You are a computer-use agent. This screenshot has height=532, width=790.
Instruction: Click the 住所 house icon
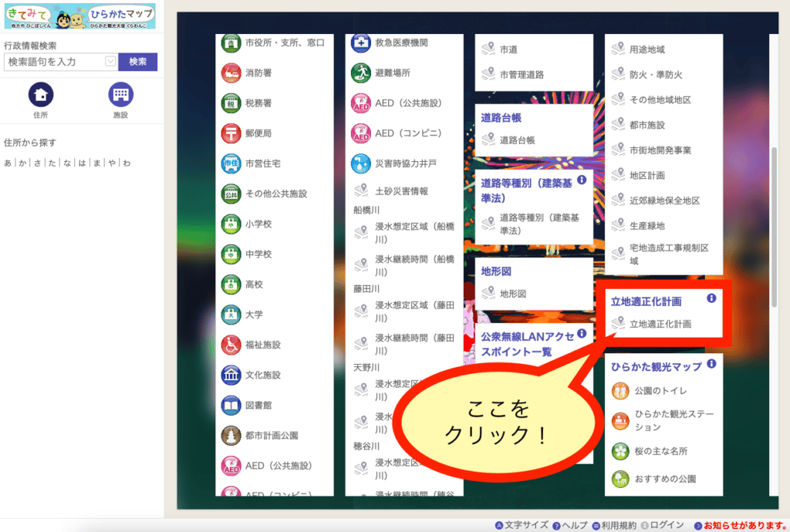point(41,95)
